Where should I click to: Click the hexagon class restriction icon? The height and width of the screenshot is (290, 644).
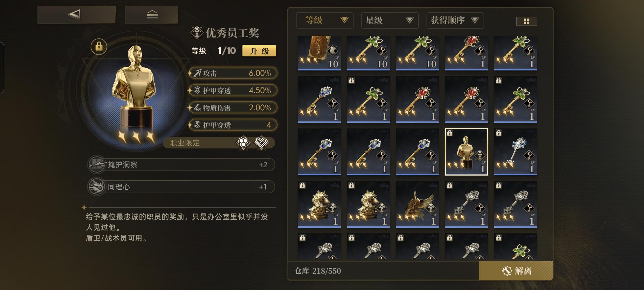(x=243, y=143)
